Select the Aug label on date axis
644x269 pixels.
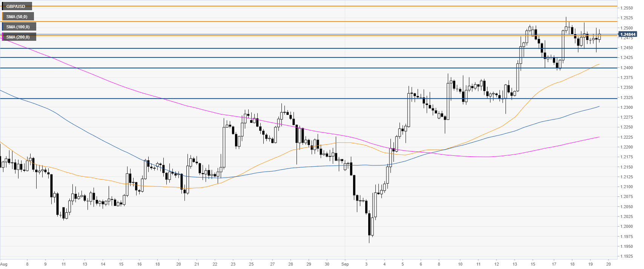(x=4, y=264)
